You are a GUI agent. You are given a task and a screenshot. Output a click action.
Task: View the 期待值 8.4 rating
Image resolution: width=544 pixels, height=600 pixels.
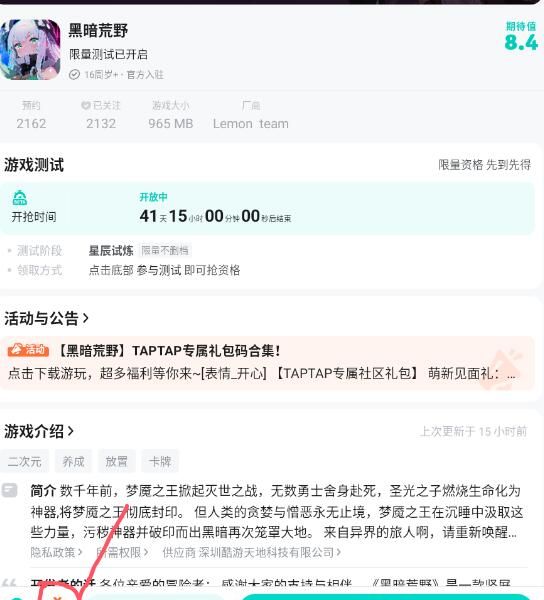point(521,37)
